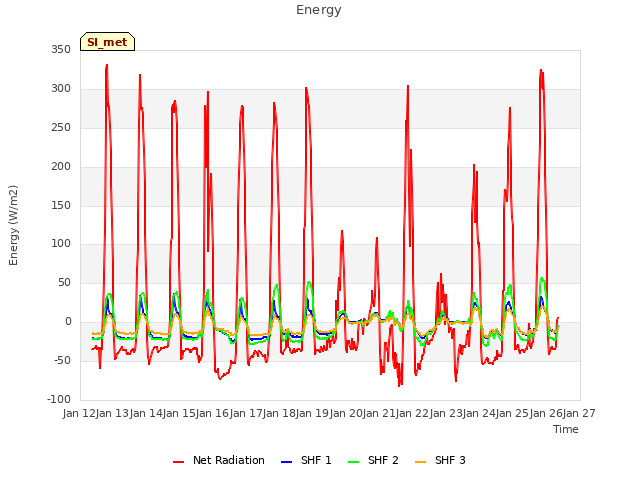640x480 pixels.
Task: Click the 200 y-axis tick label
Action: click(x=61, y=167)
